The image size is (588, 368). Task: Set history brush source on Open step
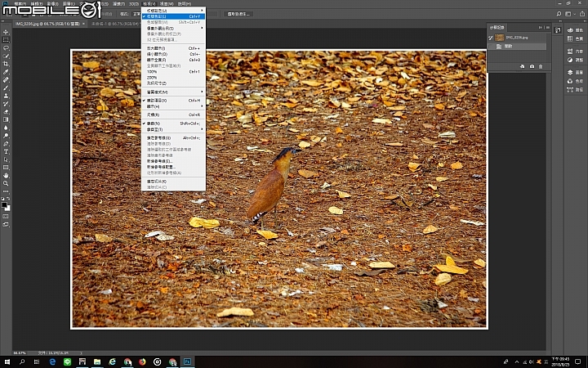pyautogui.click(x=491, y=46)
